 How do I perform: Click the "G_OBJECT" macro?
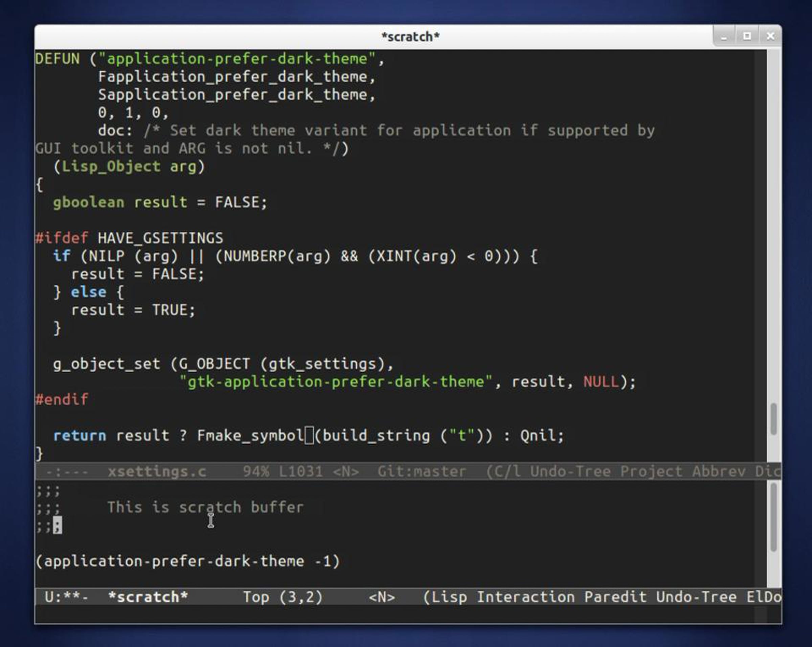pyautogui.click(x=214, y=364)
